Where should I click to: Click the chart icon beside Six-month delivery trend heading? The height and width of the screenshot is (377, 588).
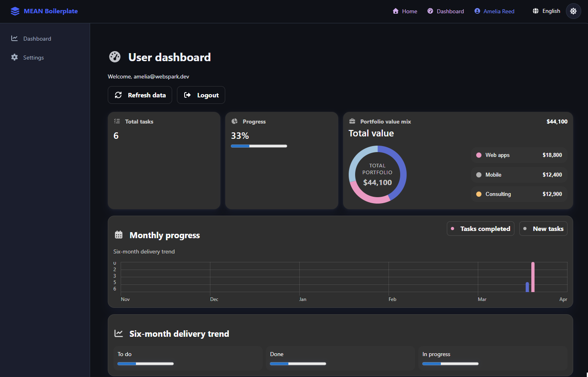(x=119, y=333)
